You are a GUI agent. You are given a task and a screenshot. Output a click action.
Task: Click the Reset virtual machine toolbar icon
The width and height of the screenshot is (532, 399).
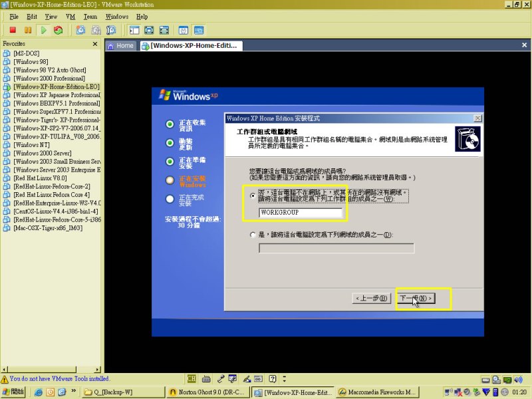59,30
